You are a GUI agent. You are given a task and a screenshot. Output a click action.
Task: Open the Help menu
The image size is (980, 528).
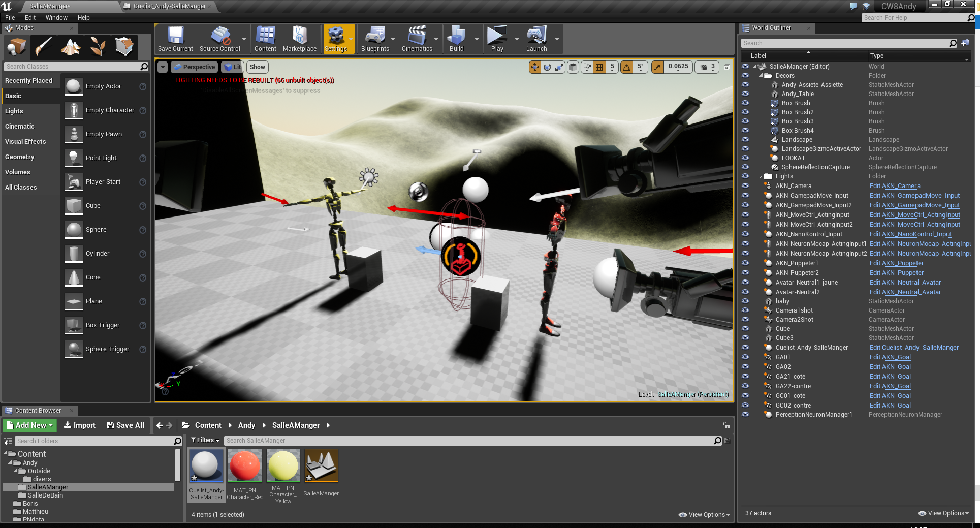tap(84, 18)
